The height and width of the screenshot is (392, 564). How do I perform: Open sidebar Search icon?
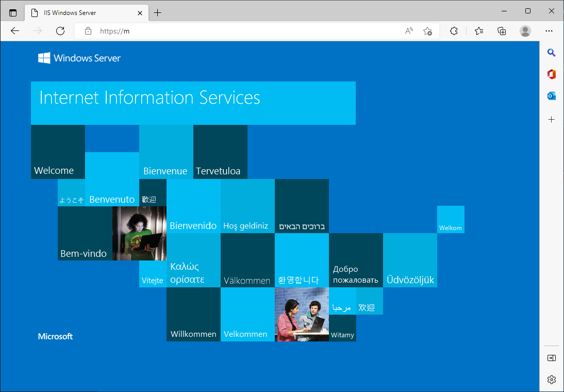click(552, 53)
